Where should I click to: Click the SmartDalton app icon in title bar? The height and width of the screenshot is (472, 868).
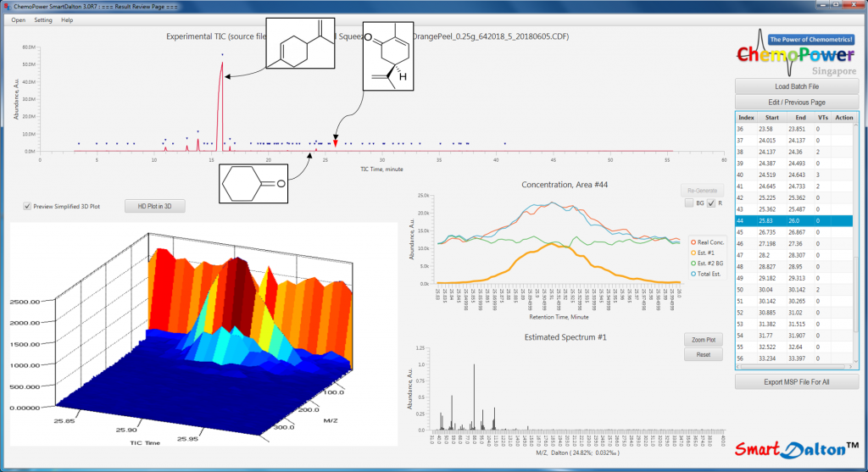coord(7,6)
